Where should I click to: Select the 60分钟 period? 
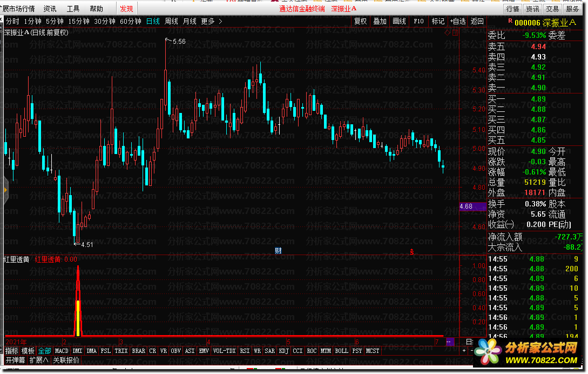131,22
